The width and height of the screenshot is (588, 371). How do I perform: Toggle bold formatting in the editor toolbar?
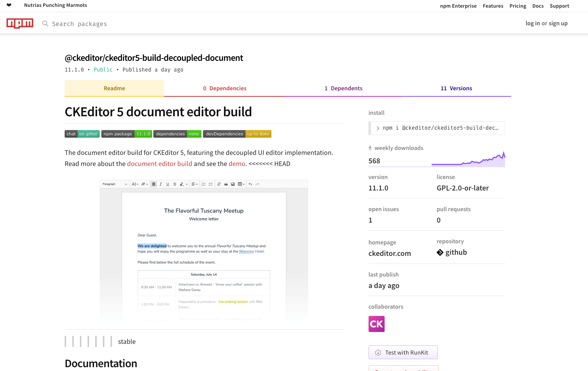pos(154,184)
